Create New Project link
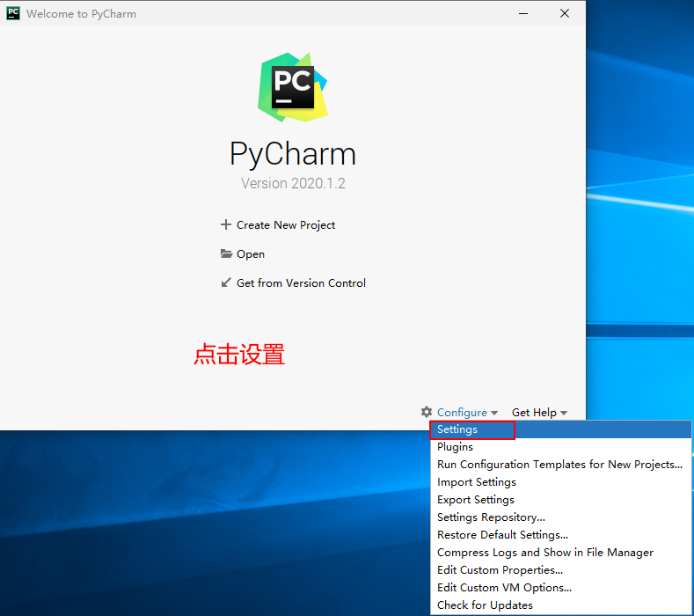 coord(286,225)
